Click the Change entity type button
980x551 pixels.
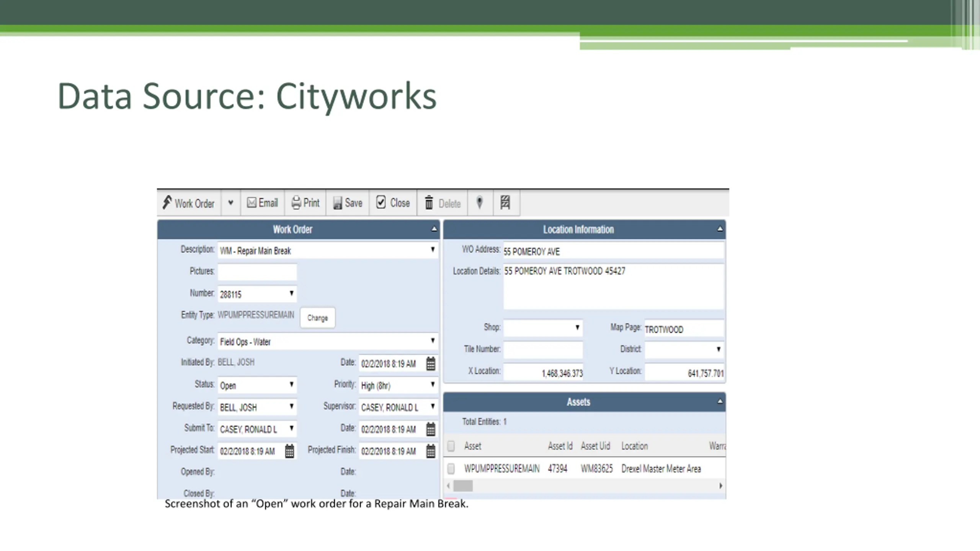tap(318, 318)
